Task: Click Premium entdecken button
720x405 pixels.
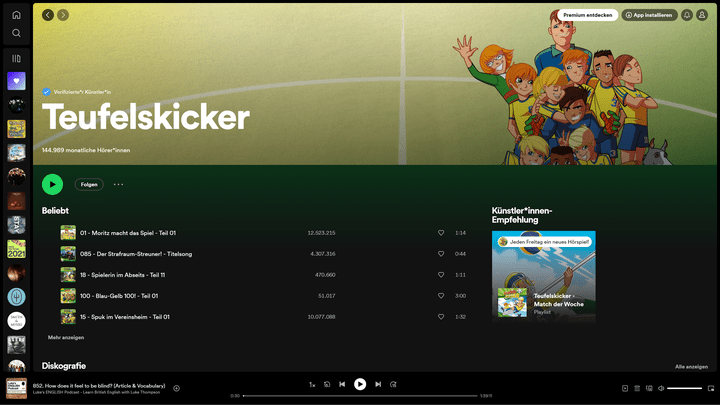Action: (x=587, y=15)
